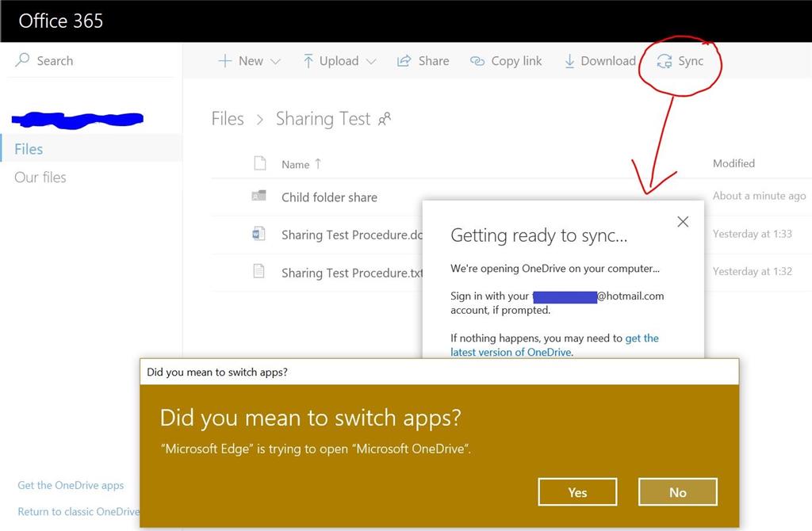The width and height of the screenshot is (812, 531).
Task: Click the Office 365 header title
Action: click(x=60, y=21)
